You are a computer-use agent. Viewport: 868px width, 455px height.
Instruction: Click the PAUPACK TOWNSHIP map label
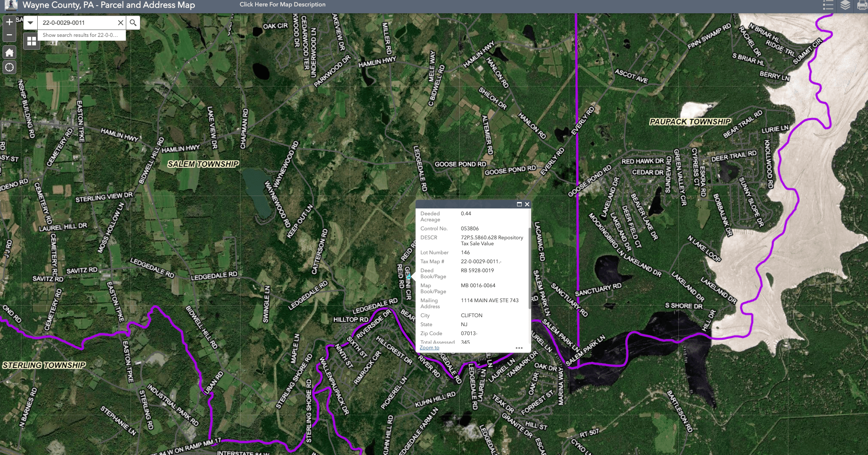pyautogui.click(x=690, y=122)
